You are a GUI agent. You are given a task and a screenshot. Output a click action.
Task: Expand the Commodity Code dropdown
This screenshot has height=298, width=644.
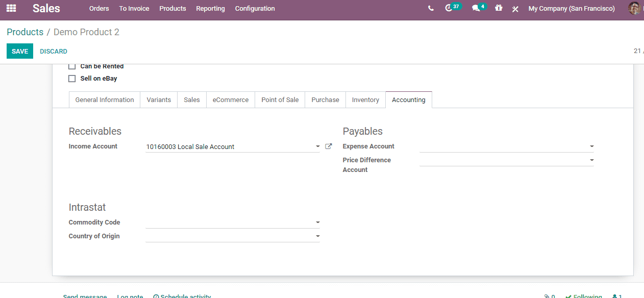317,222
